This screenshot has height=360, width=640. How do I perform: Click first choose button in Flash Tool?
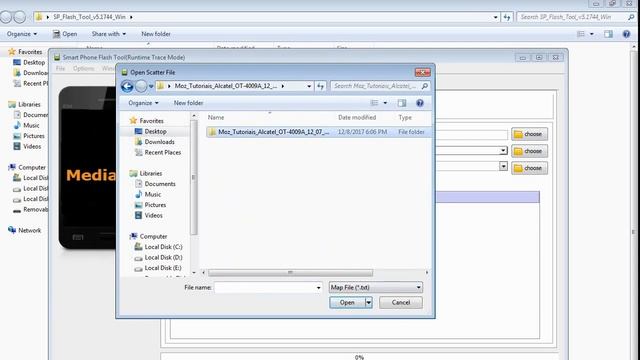coord(529,134)
